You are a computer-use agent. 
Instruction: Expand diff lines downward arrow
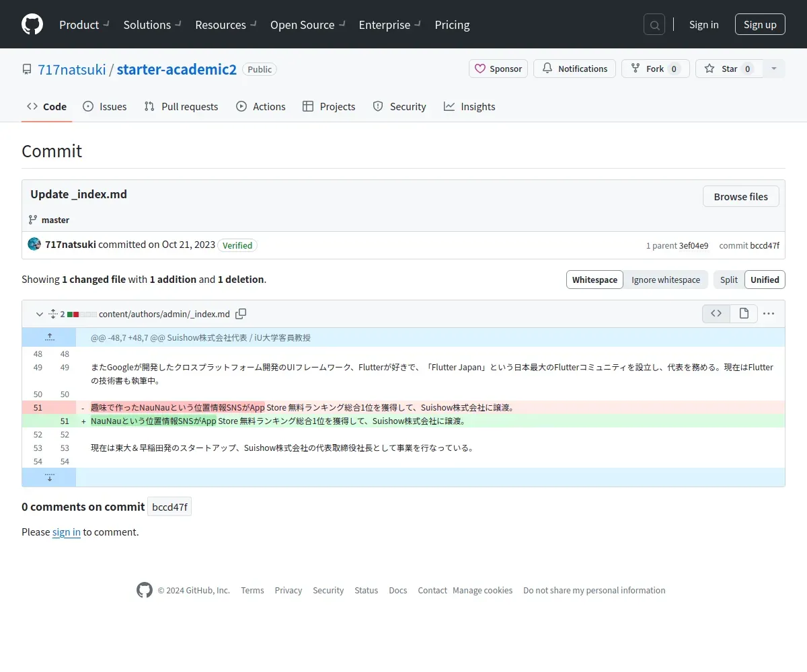49,477
